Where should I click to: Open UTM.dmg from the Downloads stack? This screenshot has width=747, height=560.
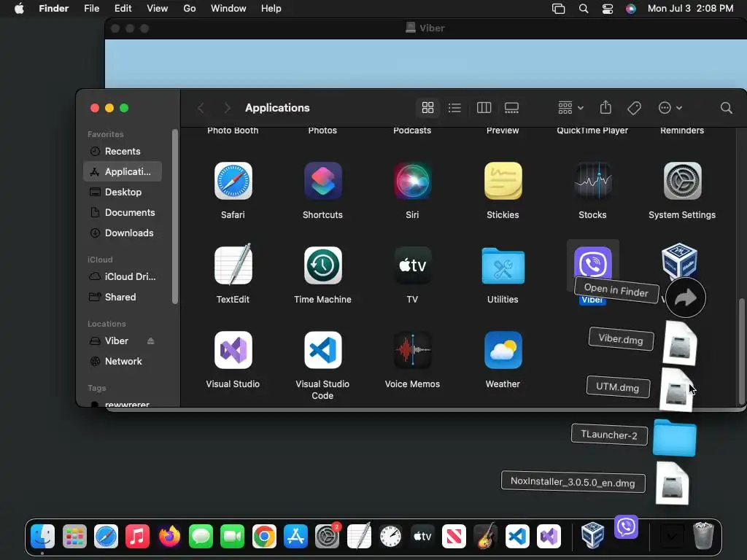(x=676, y=389)
